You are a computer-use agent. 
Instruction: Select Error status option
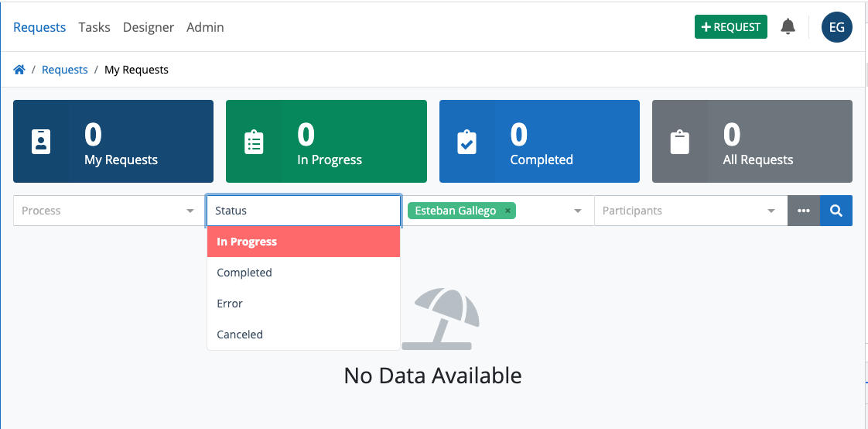click(303, 304)
